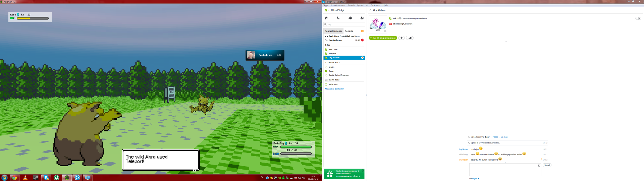Show messages from '30 dage'
This screenshot has height=181, width=644.
(x=504, y=137)
